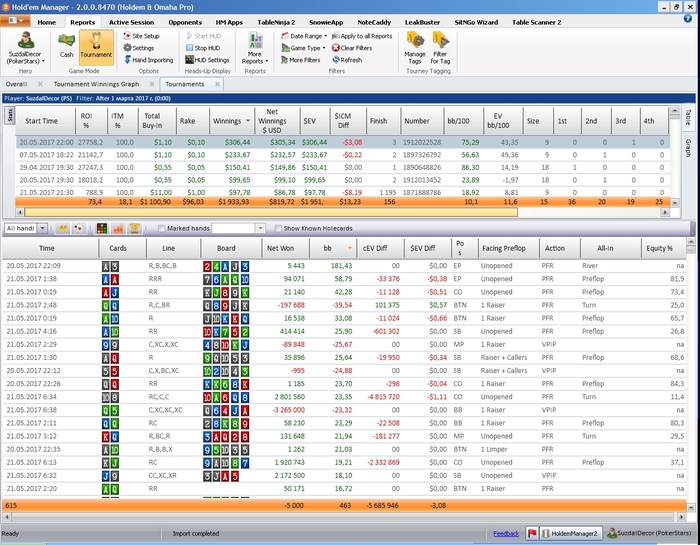
Task: Open Game Type filter dropdown
Action: 304,48
